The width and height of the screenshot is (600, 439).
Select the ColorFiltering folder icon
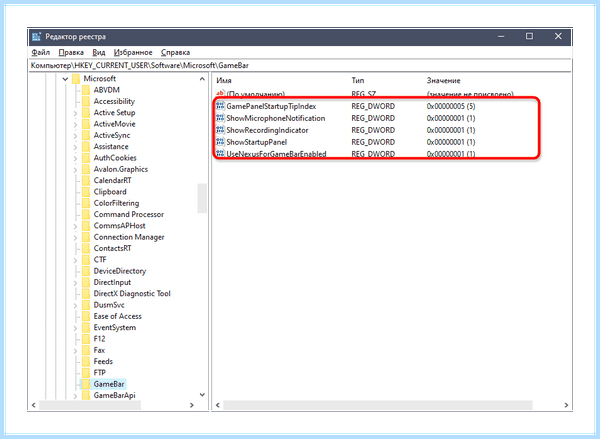click(86, 203)
